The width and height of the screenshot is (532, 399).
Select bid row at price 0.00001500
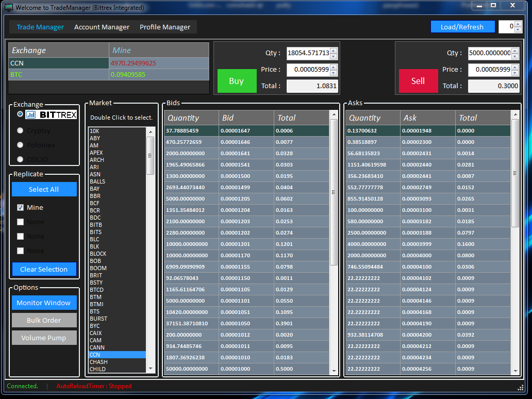(246, 176)
